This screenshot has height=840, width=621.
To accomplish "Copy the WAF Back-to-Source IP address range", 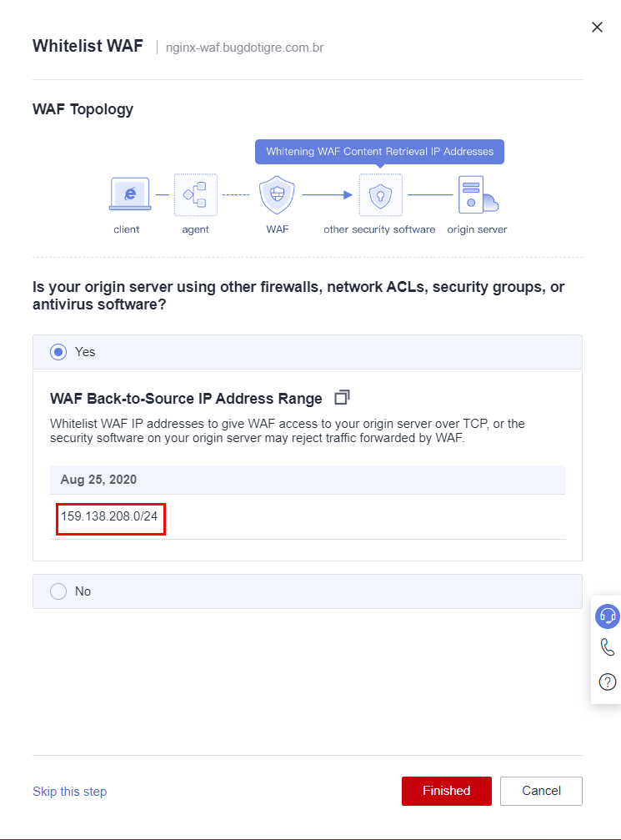I will (x=342, y=398).
